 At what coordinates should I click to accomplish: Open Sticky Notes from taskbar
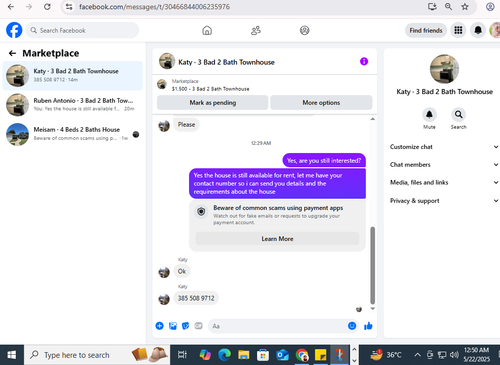pyautogui.click(x=321, y=355)
